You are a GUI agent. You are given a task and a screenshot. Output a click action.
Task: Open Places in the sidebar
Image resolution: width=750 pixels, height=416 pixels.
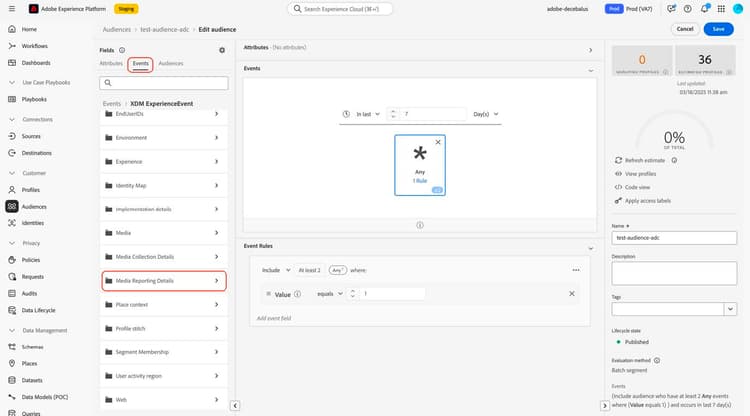[29, 363]
